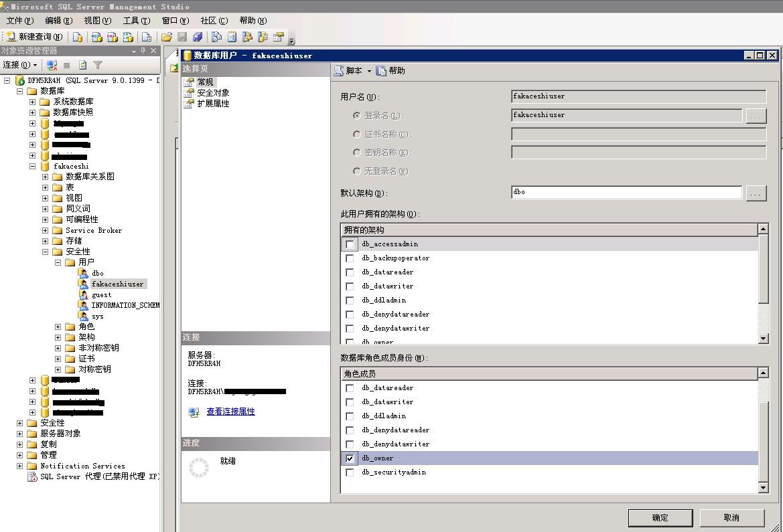Expand the Notification Services node
Image resolution: width=783 pixels, height=532 pixels.
click(20, 466)
